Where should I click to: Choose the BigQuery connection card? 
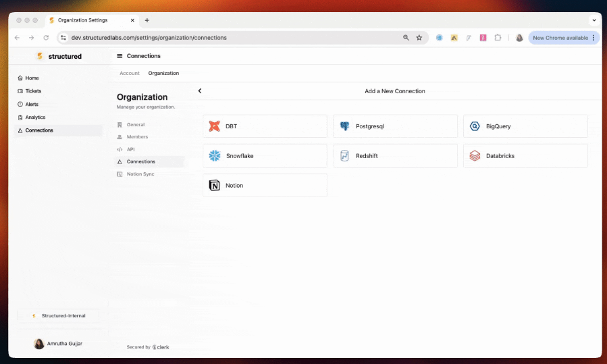click(525, 126)
